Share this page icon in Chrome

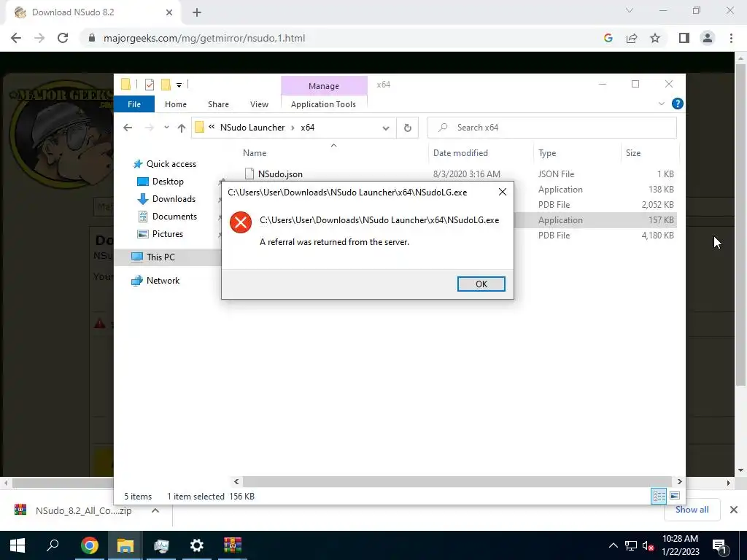pyautogui.click(x=632, y=38)
